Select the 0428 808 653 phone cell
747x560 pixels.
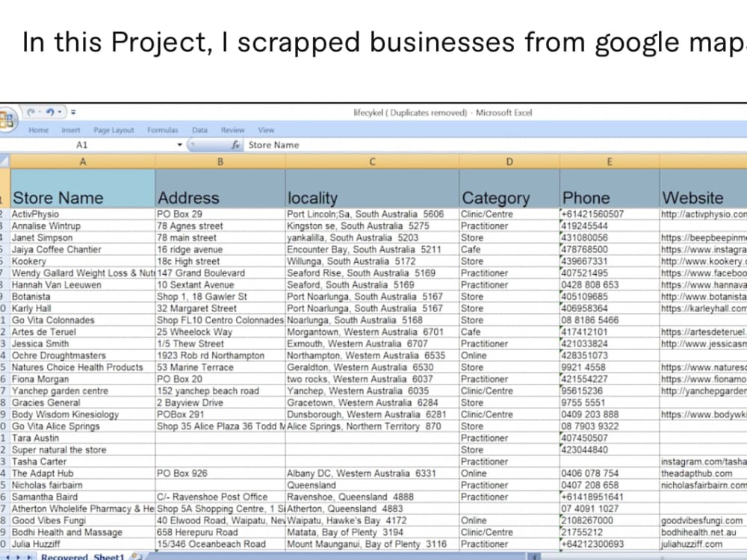coord(610,284)
